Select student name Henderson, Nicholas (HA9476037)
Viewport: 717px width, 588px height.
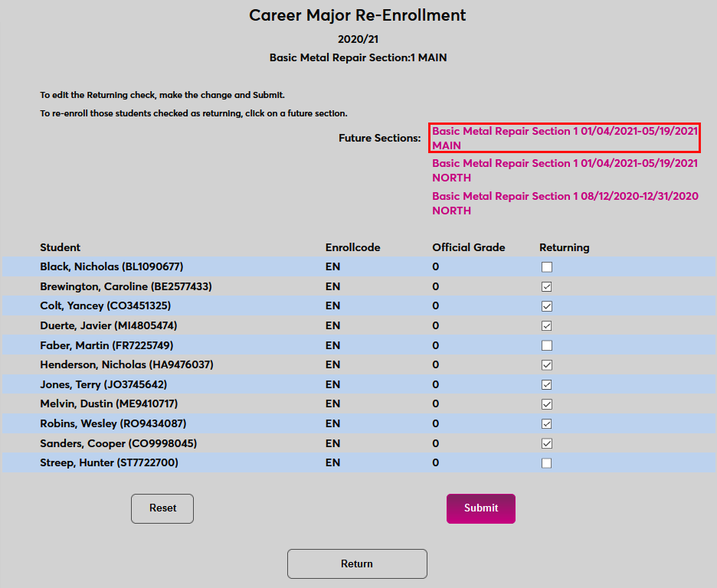pyautogui.click(x=126, y=364)
